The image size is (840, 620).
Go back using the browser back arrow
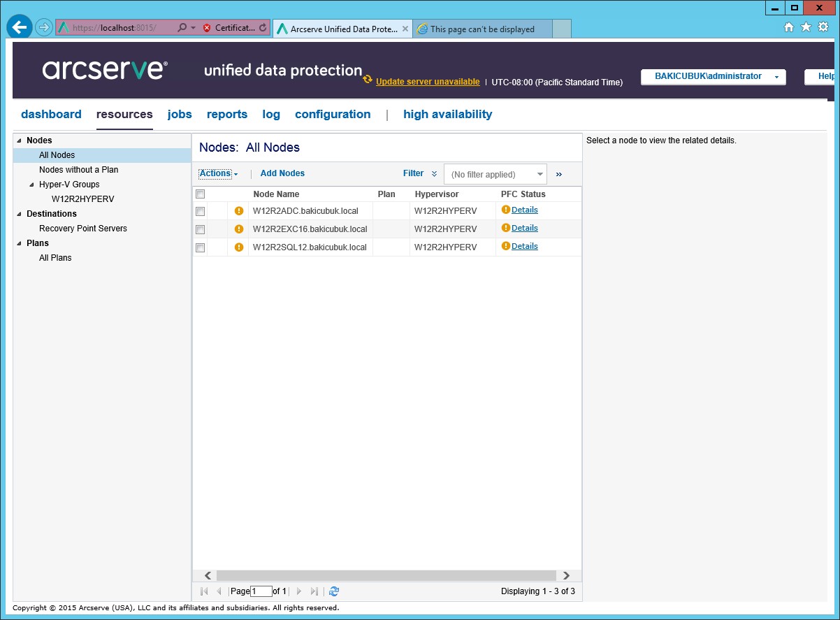point(20,27)
